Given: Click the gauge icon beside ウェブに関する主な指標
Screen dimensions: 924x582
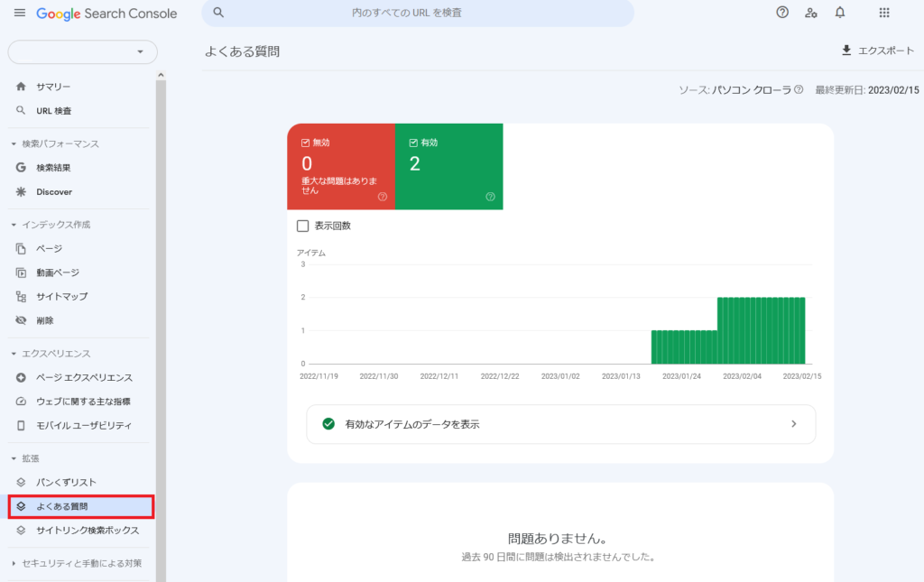Looking at the screenshot, I should (x=22, y=402).
